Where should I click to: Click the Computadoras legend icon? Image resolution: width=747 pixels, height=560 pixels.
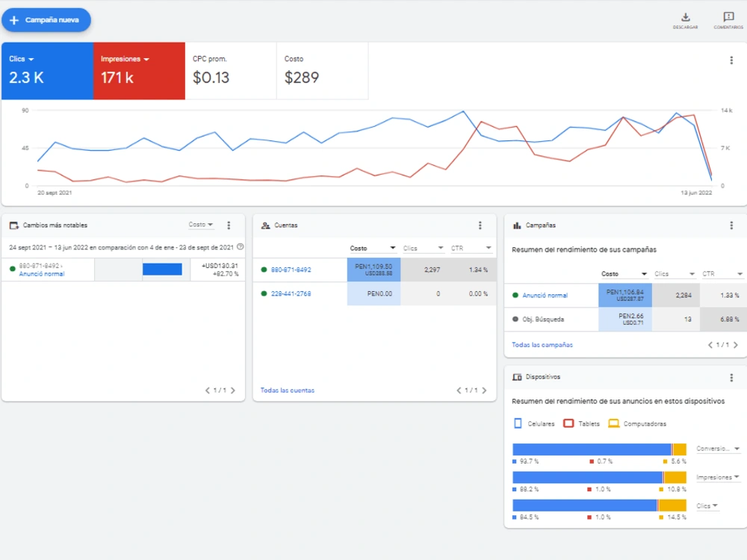614,423
